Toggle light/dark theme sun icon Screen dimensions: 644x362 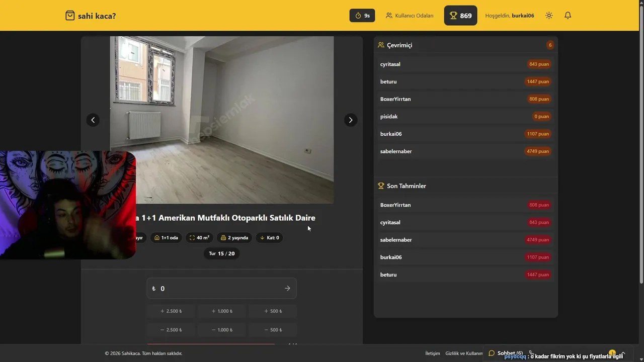tap(549, 16)
